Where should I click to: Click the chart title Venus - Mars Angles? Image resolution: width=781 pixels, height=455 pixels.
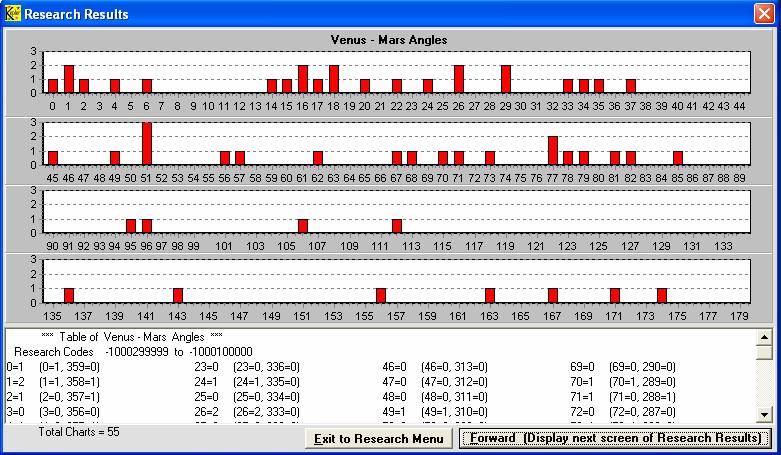click(389, 40)
